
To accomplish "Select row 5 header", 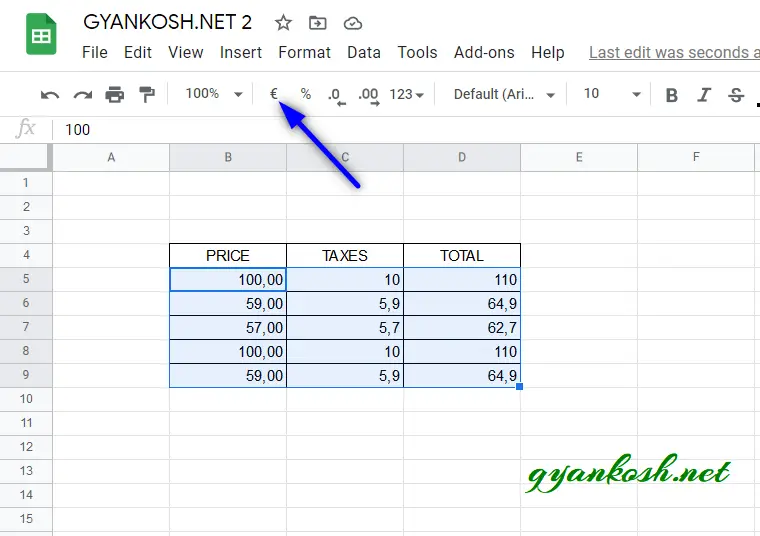I will click(26, 279).
